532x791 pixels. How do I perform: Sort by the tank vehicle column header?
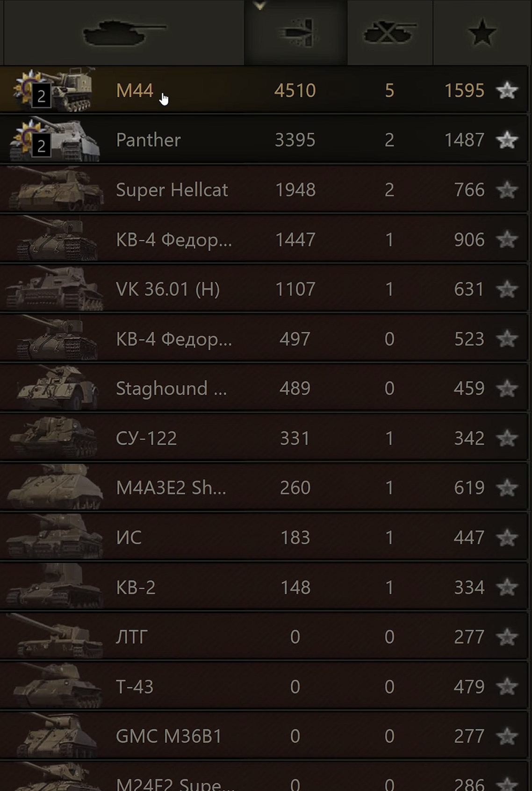[124, 33]
